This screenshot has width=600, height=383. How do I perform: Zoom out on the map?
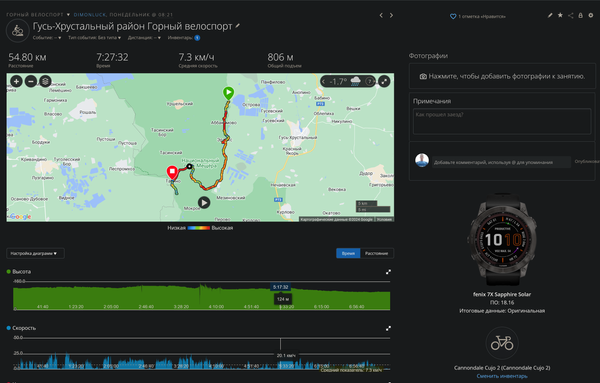click(31, 81)
